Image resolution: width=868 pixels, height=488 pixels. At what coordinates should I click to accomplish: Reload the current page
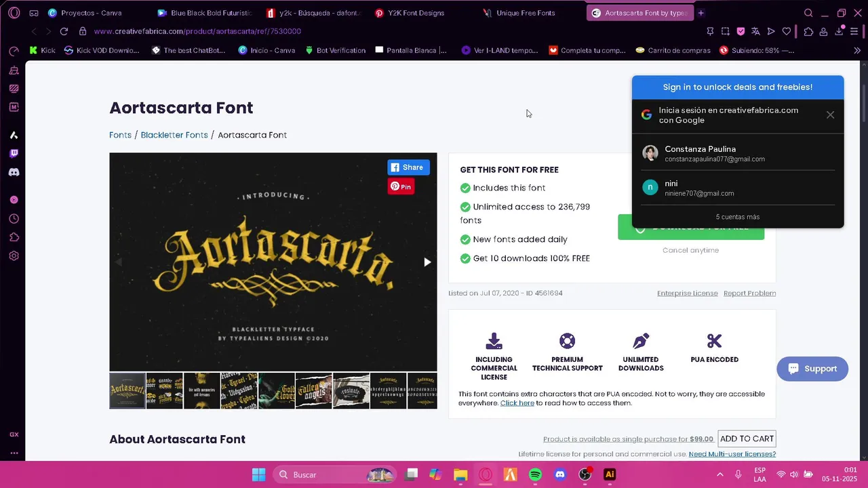64,31
